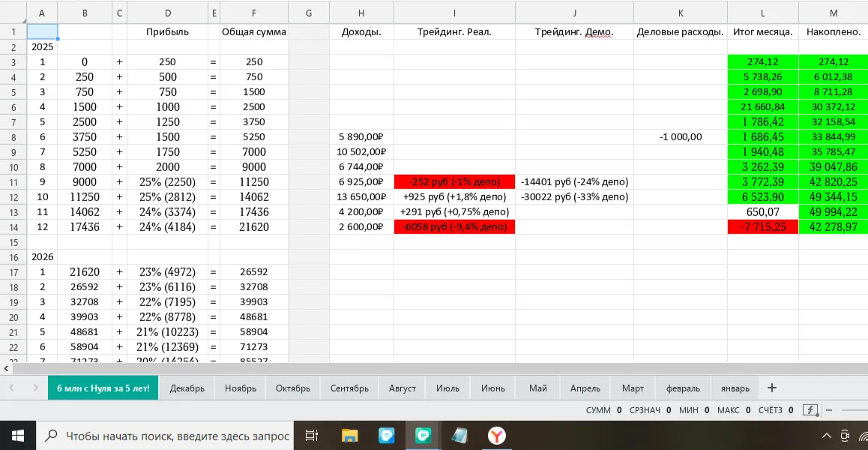The height and width of the screenshot is (450, 868).
Task: Open File Explorer from the taskbar
Action: pos(349,436)
